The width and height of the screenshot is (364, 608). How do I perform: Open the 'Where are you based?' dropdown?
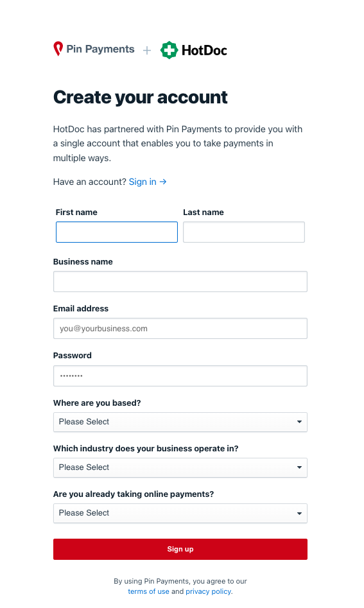[180, 422]
